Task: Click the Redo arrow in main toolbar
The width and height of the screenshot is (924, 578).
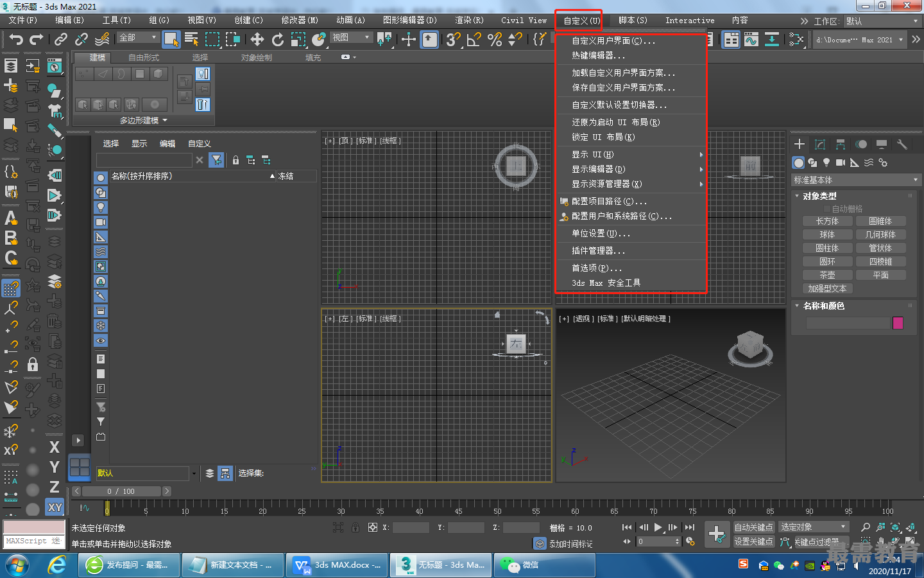Action: pyautogui.click(x=37, y=40)
